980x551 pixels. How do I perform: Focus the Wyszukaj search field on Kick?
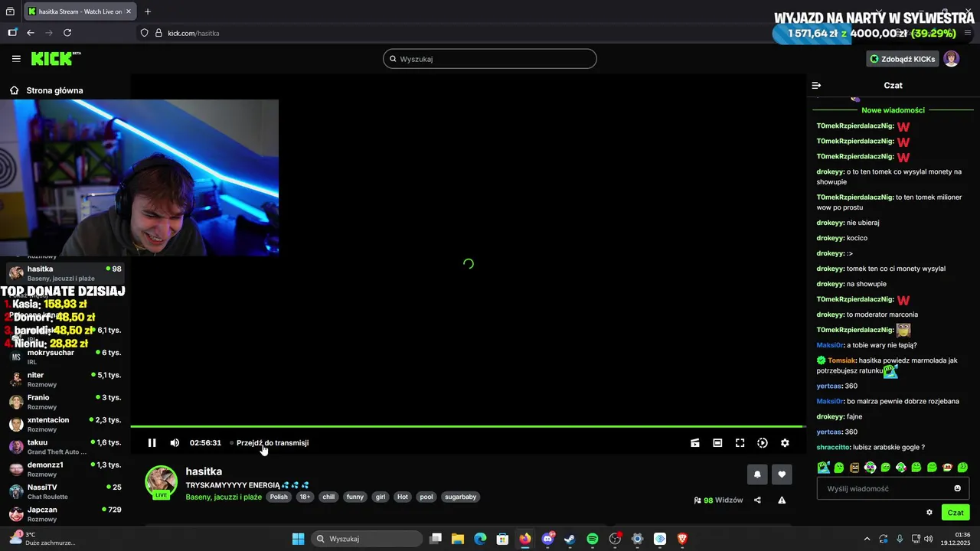490,59
